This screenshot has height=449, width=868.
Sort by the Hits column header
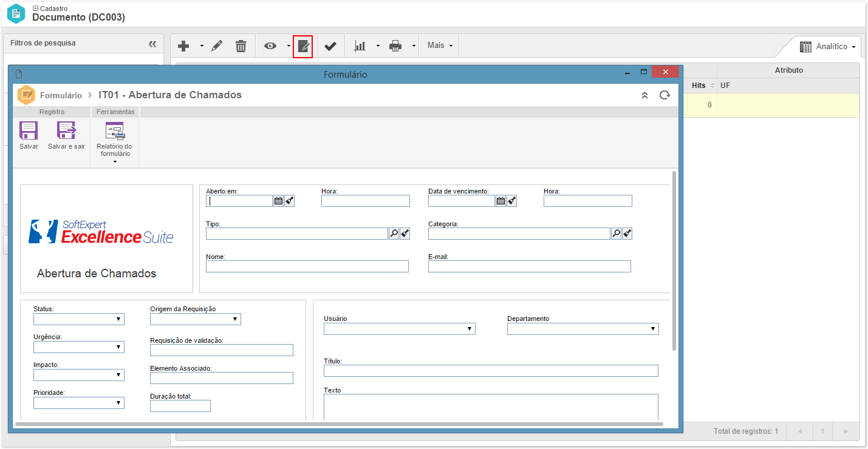(x=702, y=86)
